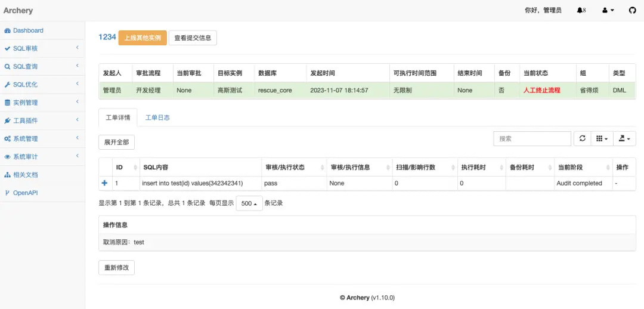Open the GitHub icon link
644x309 pixels.
coord(633,10)
